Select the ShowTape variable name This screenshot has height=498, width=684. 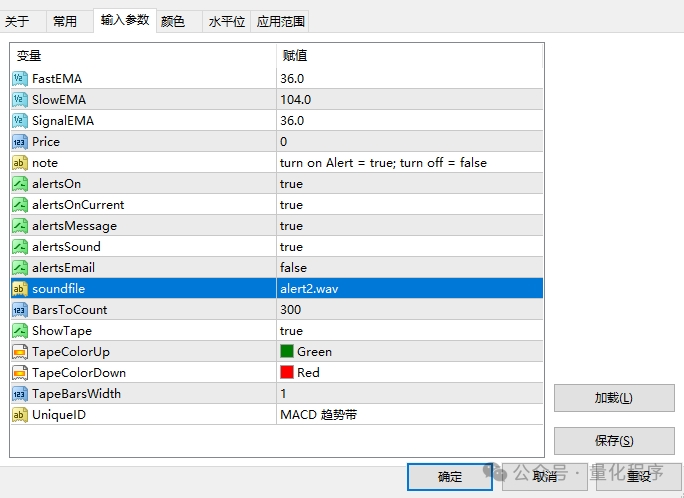pos(62,331)
